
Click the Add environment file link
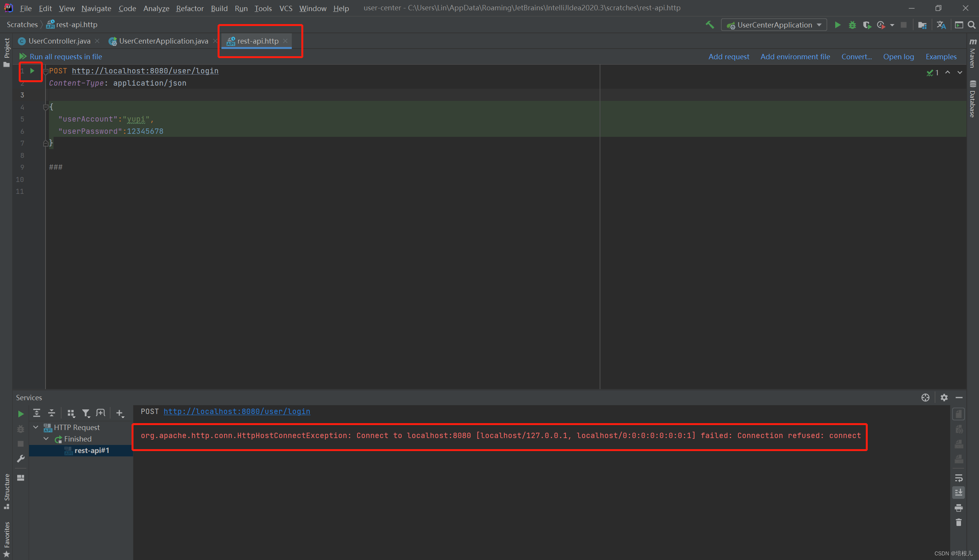tap(795, 57)
